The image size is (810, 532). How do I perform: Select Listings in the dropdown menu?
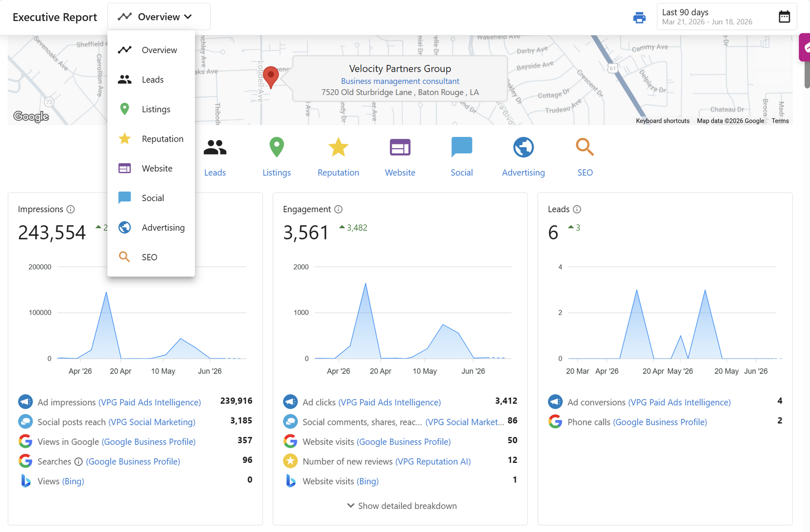(151, 109)
